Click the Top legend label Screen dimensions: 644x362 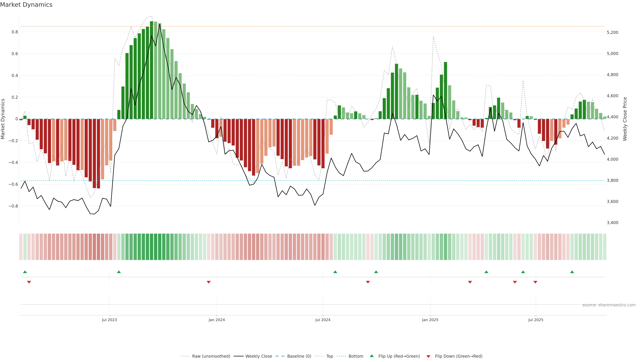pyautogui.click(x=330, y=356)
